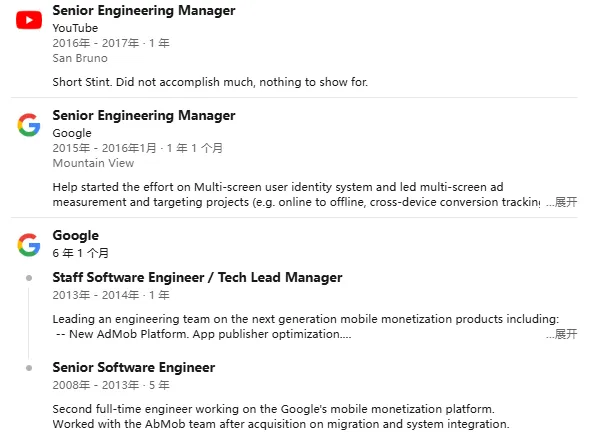Viewport: 594px width, 444px height.
Task: Click the Short Stint description text
Action: 210,82
